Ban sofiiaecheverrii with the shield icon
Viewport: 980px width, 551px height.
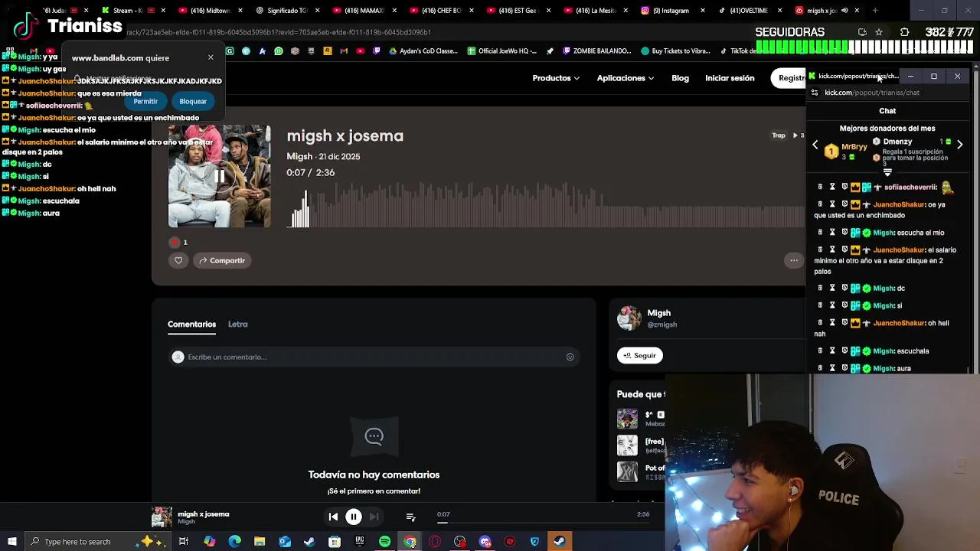844,187
